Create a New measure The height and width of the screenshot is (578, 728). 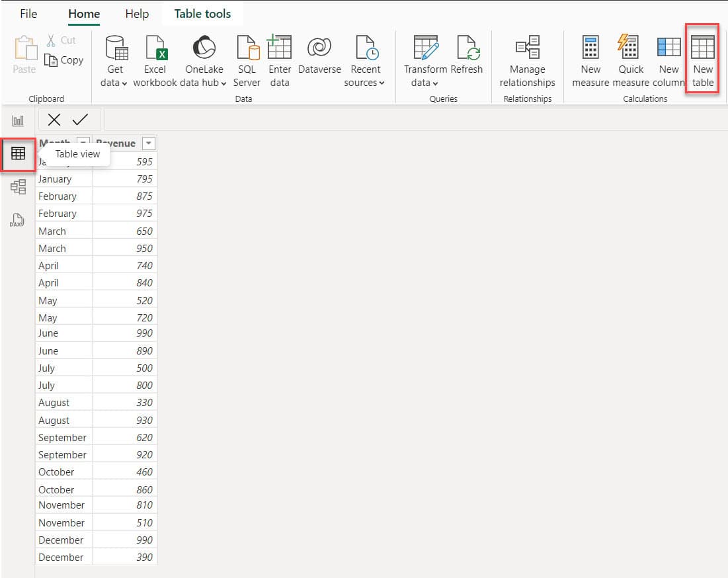click(x=590, y=62)
